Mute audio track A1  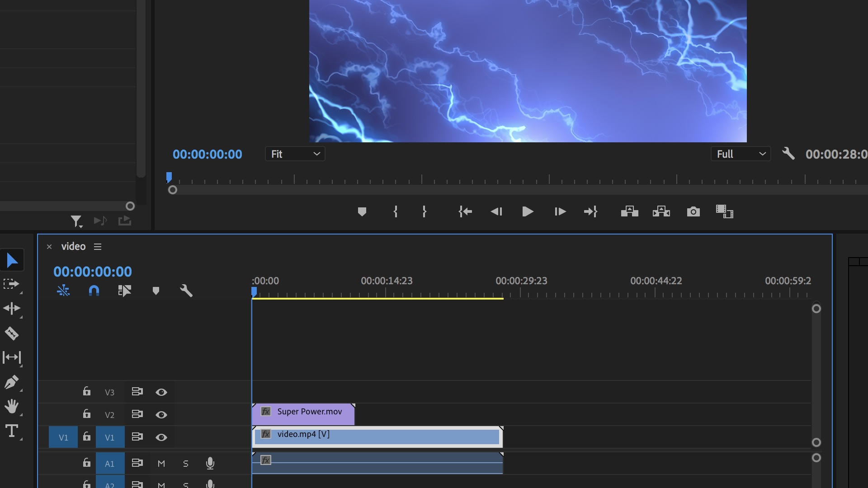point(161,463)
